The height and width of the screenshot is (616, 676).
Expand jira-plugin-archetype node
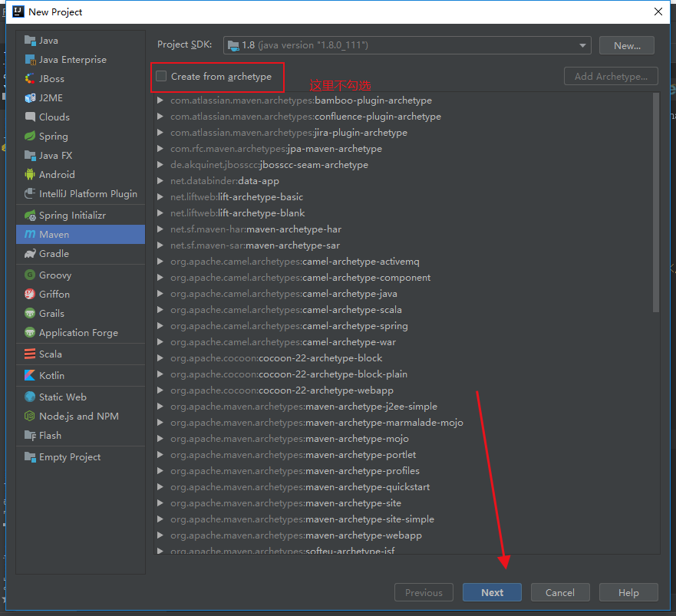coord(160,133)
